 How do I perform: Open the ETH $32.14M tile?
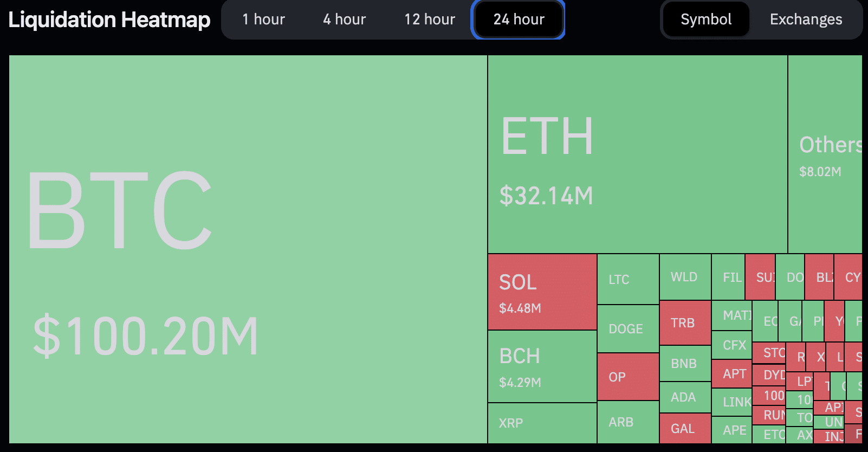pyautogui.click(x=637, y=154)
